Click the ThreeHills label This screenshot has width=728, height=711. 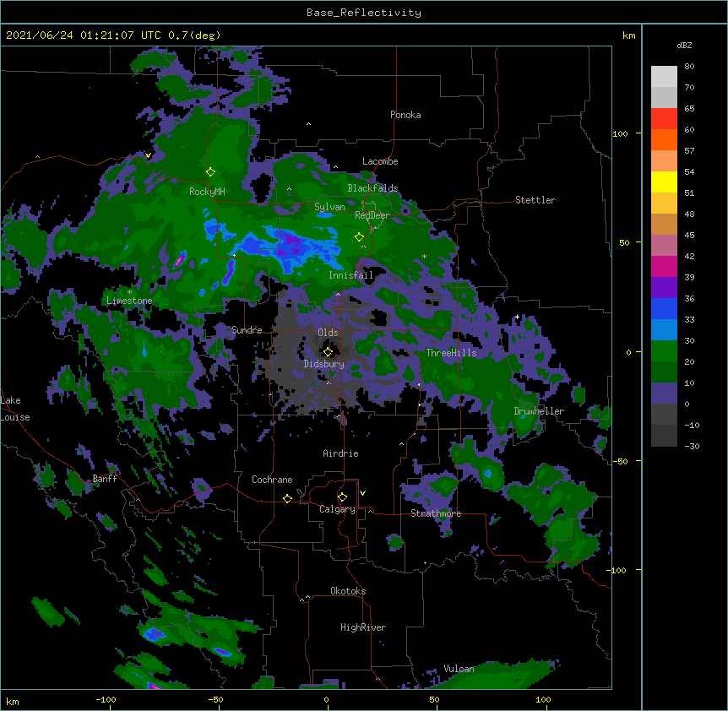451,353
